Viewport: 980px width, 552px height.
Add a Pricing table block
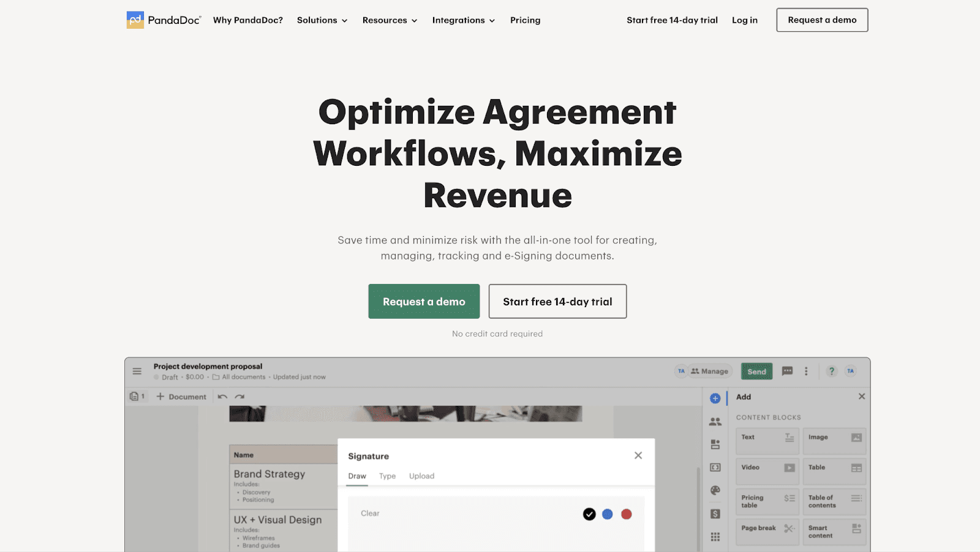[767, 501]
